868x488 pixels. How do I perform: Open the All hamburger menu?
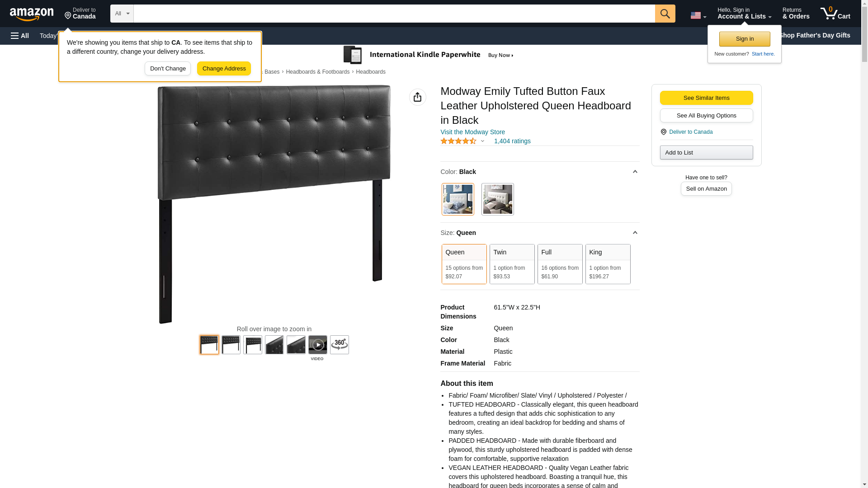click(20, 36)
